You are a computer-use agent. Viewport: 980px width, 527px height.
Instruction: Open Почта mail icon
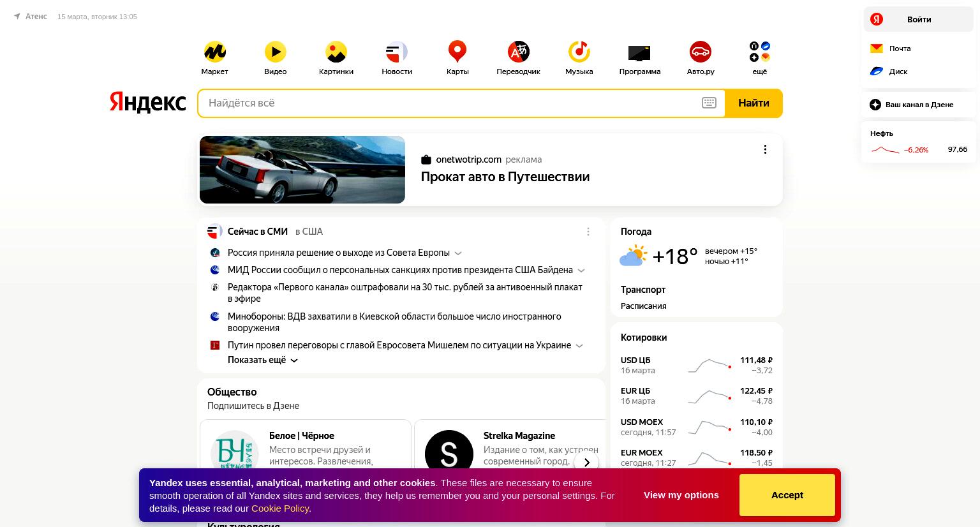click(877, 48)
